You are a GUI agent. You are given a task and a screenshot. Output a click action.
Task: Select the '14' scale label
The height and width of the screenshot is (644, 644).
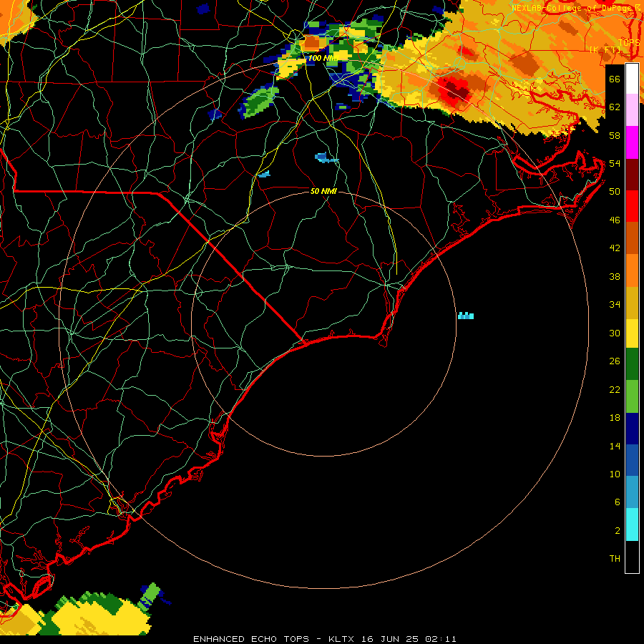click(615, 446)
